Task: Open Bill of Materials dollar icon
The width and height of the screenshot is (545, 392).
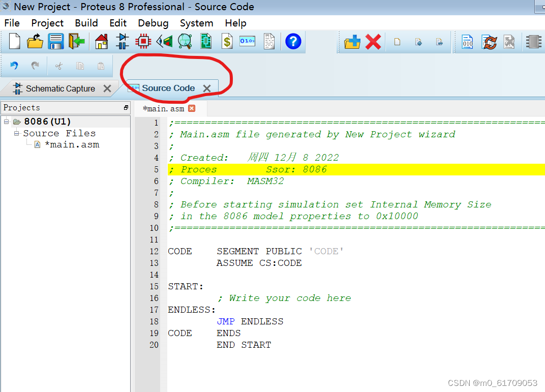Action: pyautogui.click(x=227, y=41)
